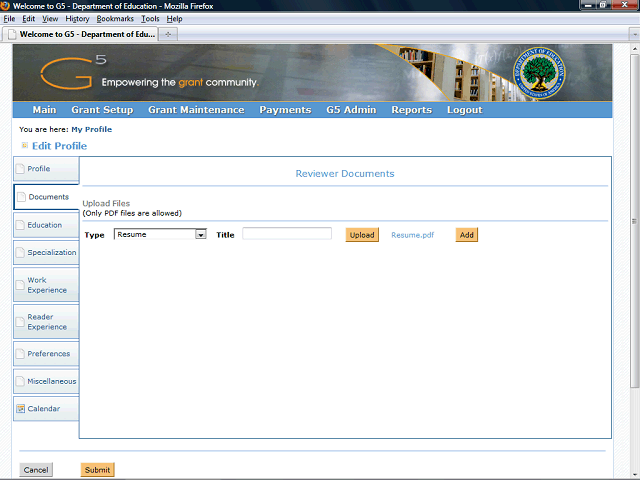Click the Add button
Image resolution: width=640 pixels, height=480 pixels.
click(467, 235)
